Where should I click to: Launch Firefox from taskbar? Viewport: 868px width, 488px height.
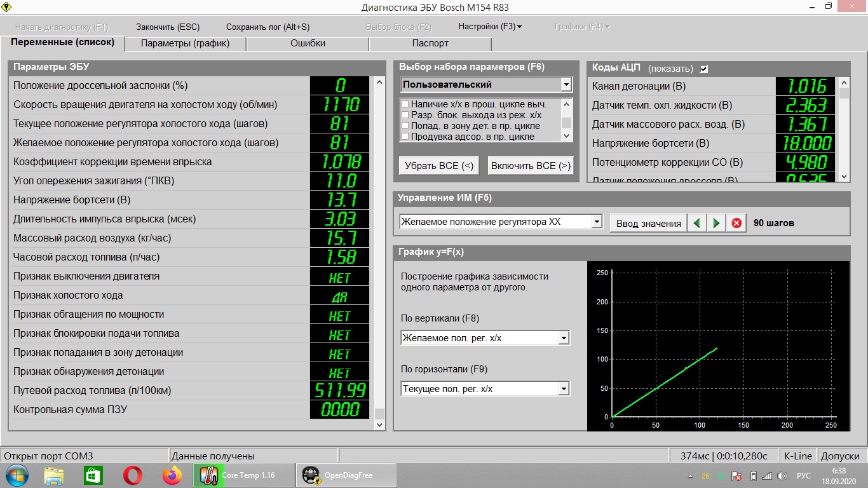tap(172, 475)
